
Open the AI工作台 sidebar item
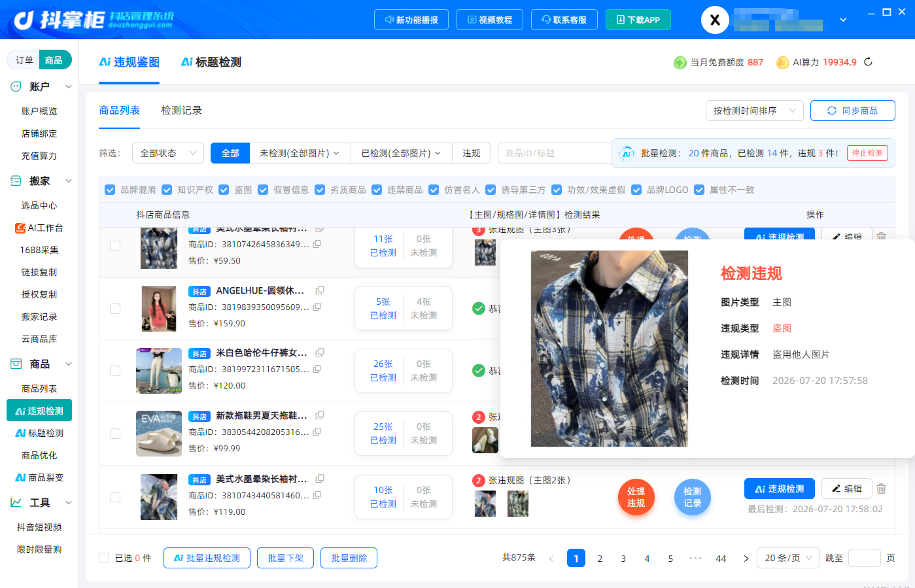tap(39, 228)
